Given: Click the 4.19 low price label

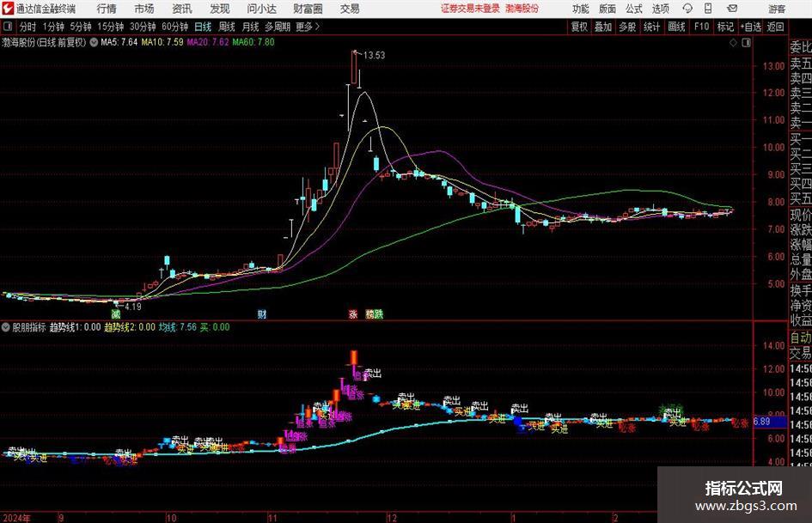Looking at the screenshot, I should (x=133, y=307).
